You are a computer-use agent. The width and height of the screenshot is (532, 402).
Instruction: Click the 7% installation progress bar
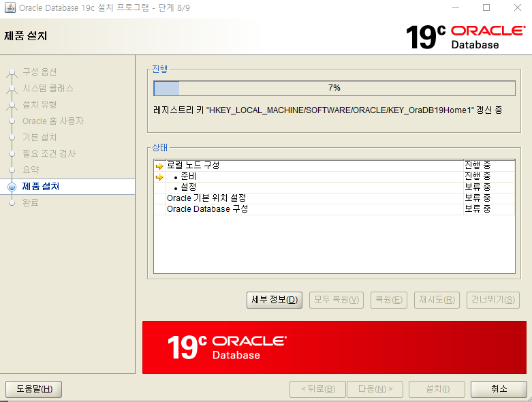click(334, 88)
